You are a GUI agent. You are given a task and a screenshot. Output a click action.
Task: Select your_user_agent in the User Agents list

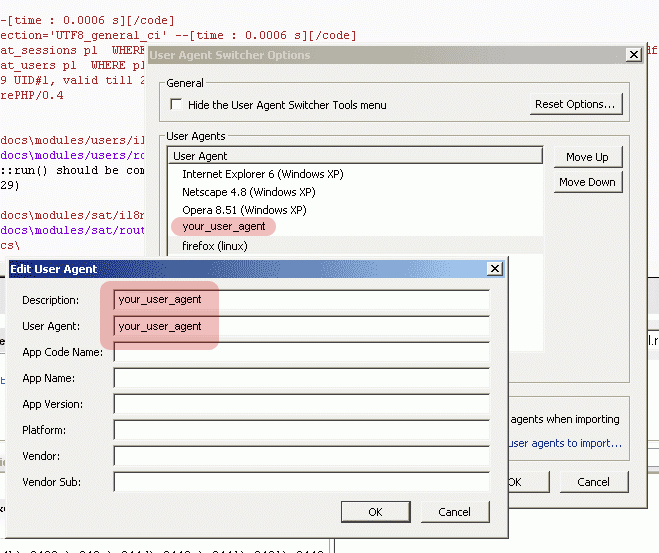click(x=223, y=227)
